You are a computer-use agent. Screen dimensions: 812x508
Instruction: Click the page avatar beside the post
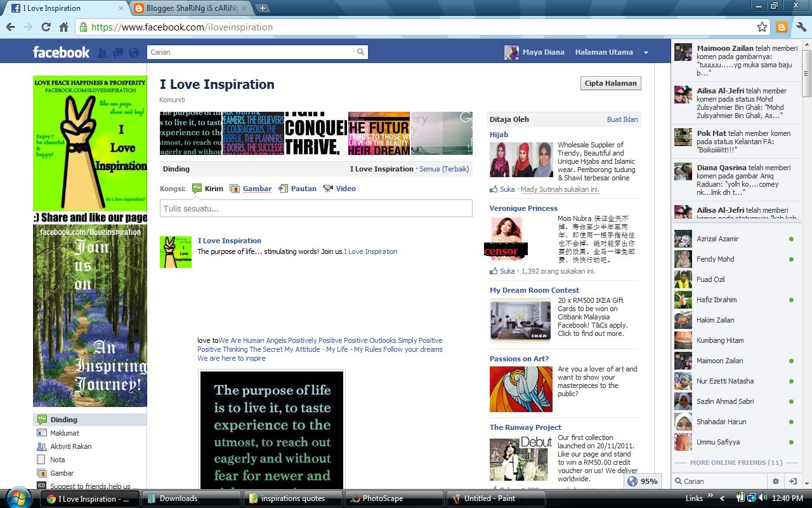pyautogui.click(x=176, y=252)
